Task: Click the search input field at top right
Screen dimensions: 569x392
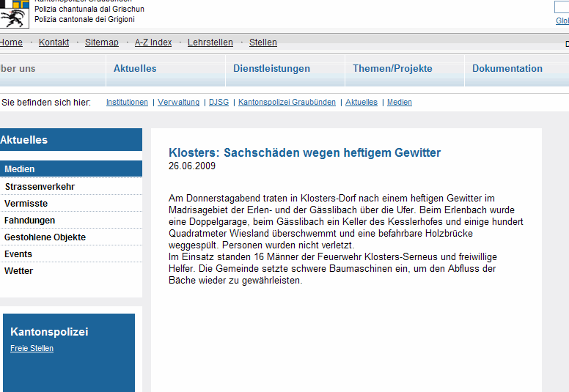Action: (562, 7)
